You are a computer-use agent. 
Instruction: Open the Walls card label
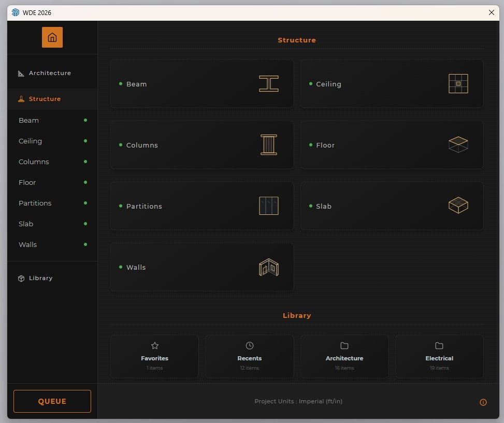tap(136, 267)
